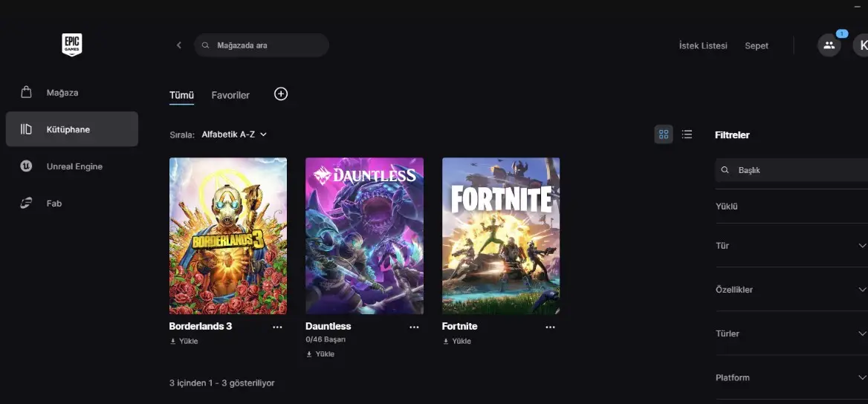The width and height of the screenshot is (868, 404).
Task: Open İstek Listesi link
Action: point(703,46)
